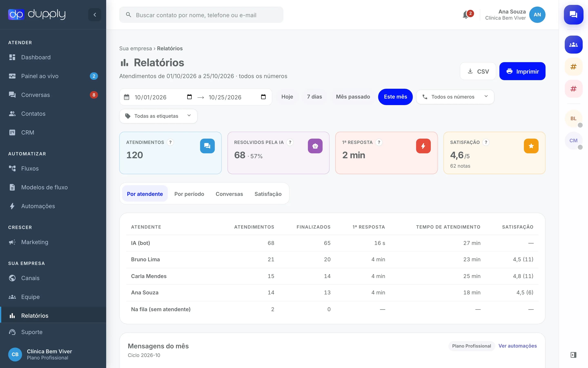Switch to the Conversas report tab

pos(229,194)
